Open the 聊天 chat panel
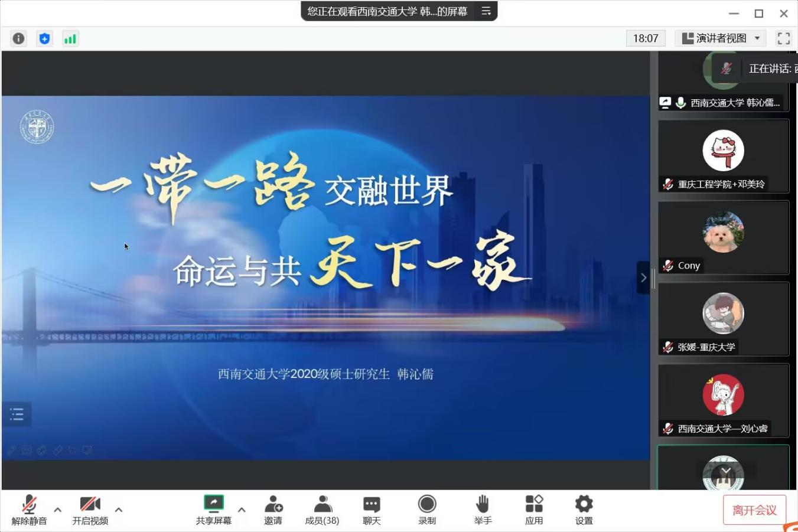 pyautogui.click(x=372, y=510)
